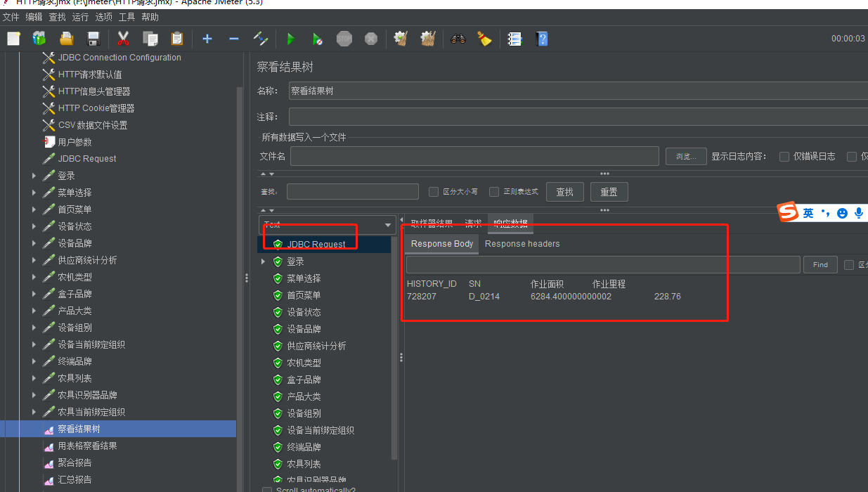This screenshot has width=868, height=492.
Task: Expand 登录 result in results tree
Action: pos(264,261)
